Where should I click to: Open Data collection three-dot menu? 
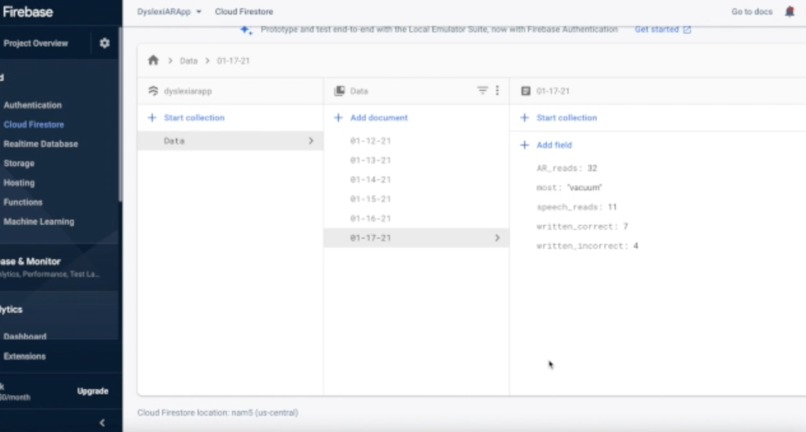pos(497,91)
